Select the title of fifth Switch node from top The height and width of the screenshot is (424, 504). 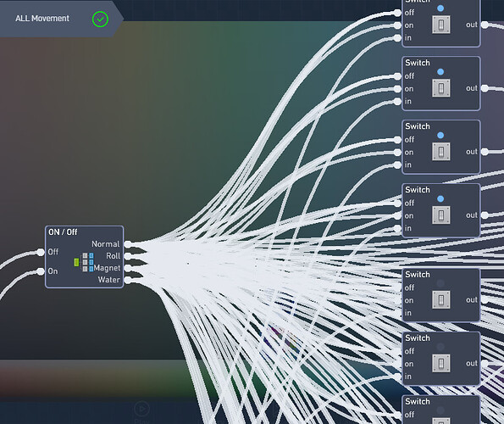(x=418, y=275)
